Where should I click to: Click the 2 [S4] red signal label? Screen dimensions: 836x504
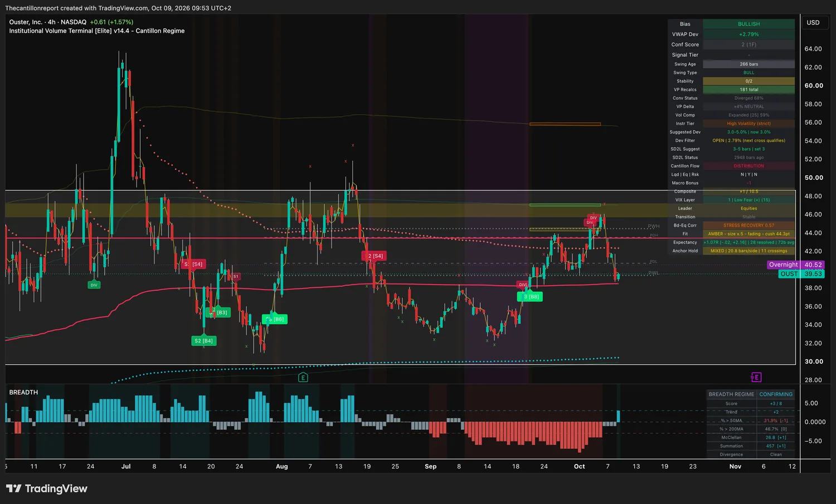pos(374,256)
